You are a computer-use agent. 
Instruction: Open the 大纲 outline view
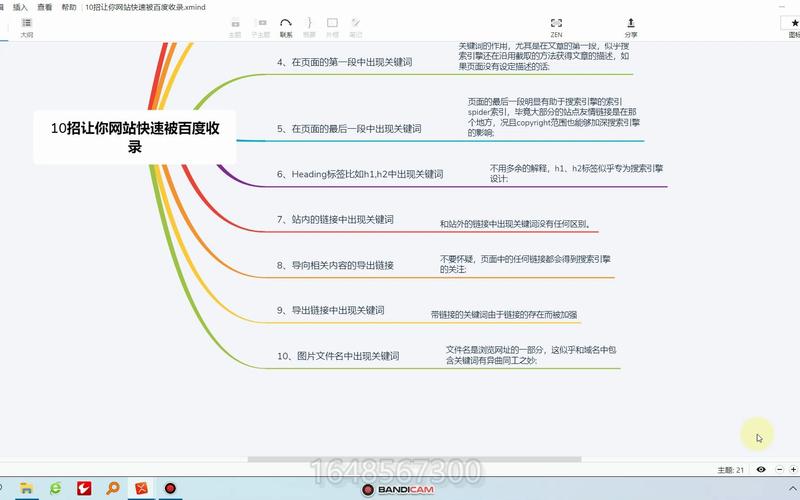pos(27,27)
